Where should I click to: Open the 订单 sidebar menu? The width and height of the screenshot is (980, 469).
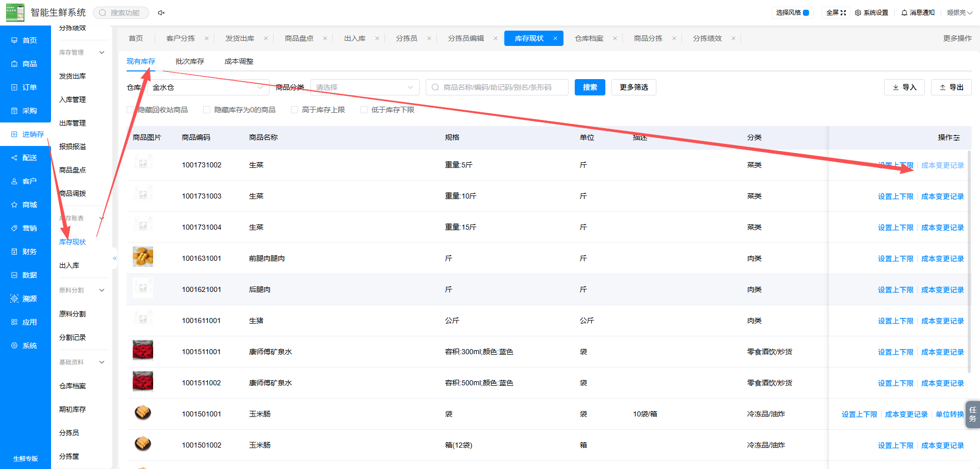point(24,87)
